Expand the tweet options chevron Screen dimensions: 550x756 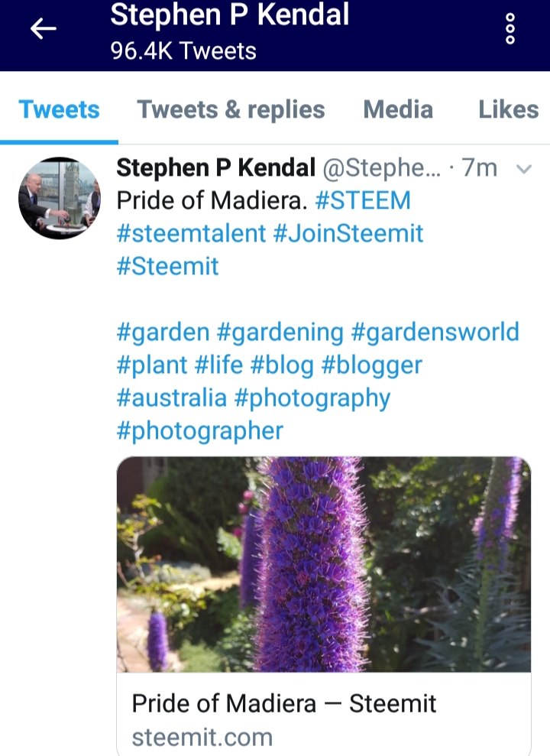(523, 169)
